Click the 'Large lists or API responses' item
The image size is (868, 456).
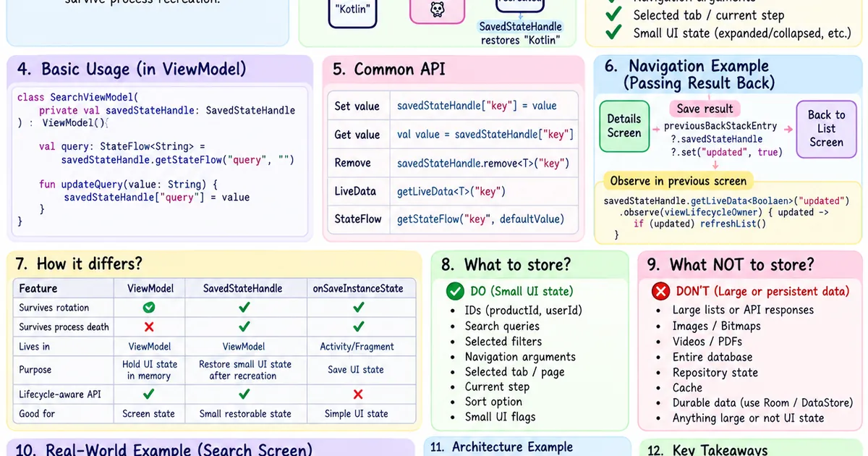[x=743, y=310]
